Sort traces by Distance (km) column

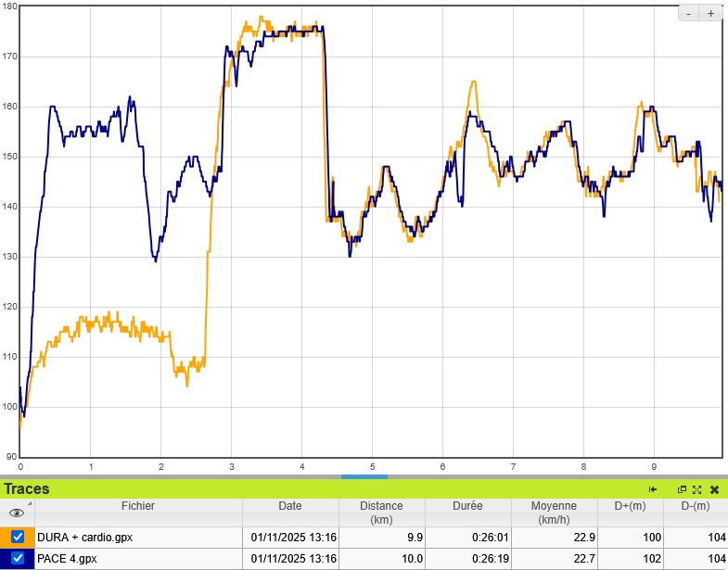381,513
